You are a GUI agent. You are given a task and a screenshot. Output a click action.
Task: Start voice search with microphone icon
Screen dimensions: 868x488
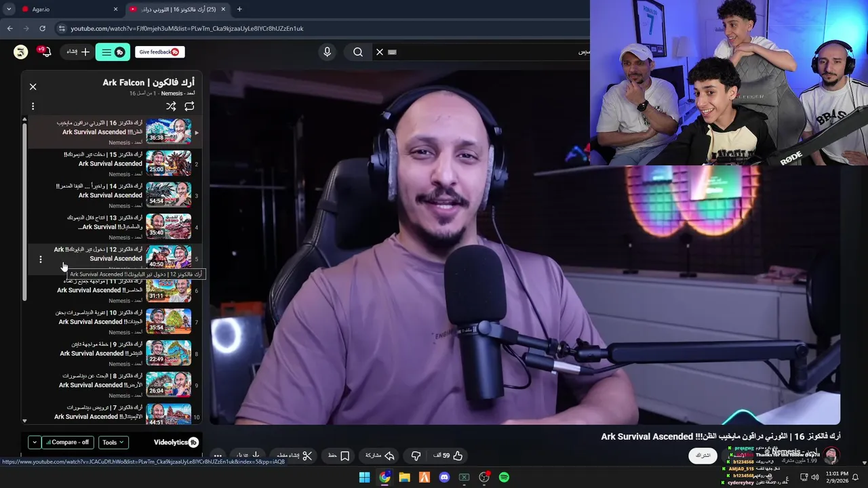(327, 52)
